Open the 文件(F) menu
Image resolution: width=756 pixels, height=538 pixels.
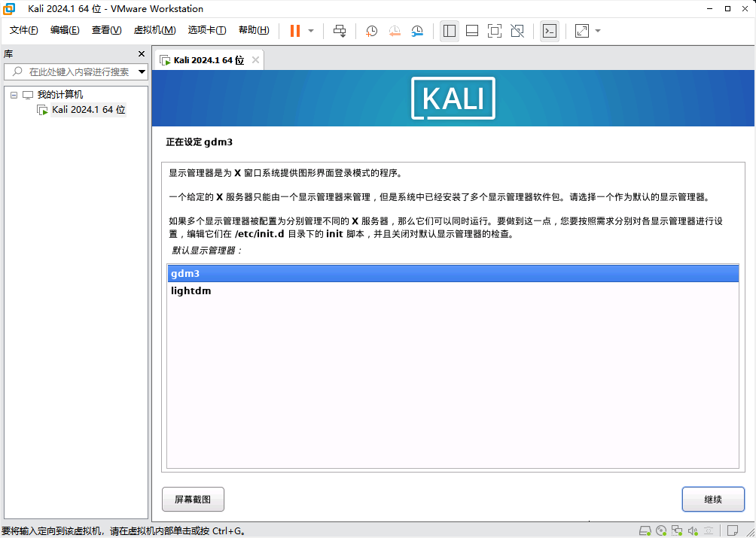point(24,30)
